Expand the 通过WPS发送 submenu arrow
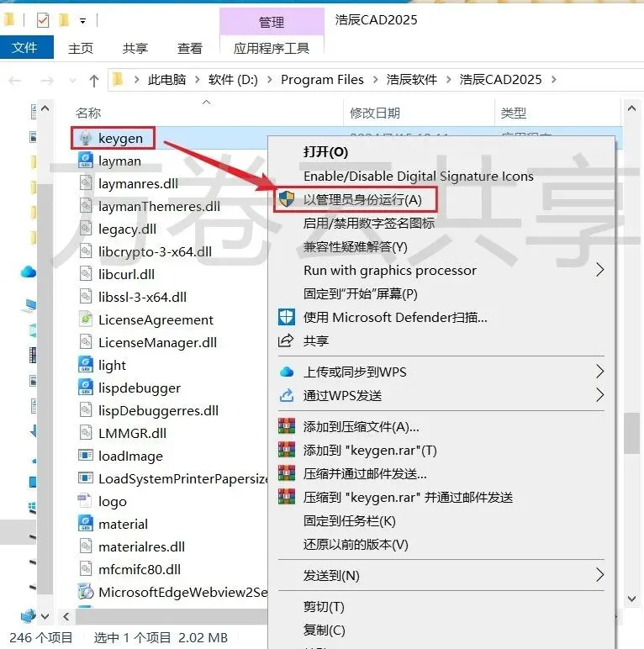Viewport: 644px width, 649px height. point(599,395)
